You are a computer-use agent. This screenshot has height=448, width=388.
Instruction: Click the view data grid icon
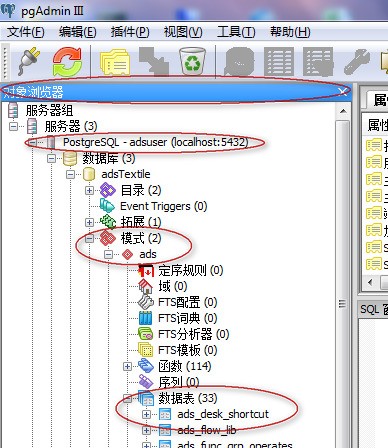coord(279,62)
